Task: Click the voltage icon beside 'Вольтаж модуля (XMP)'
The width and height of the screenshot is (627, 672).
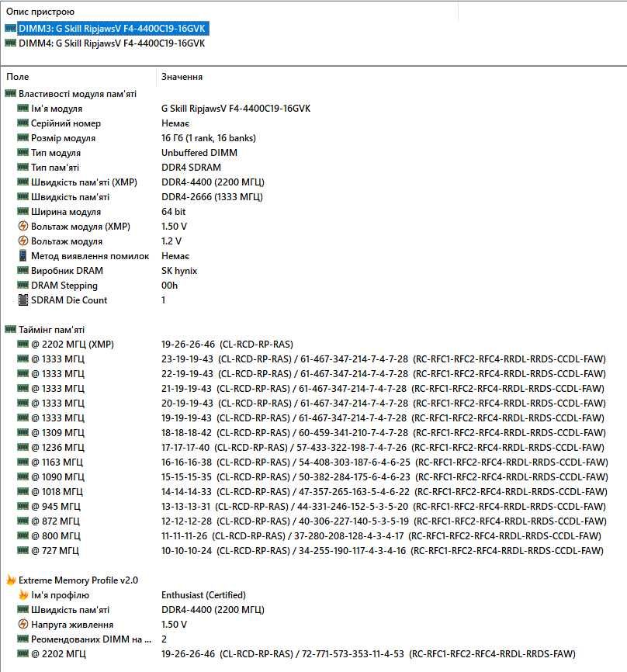Action: point(23,226)
